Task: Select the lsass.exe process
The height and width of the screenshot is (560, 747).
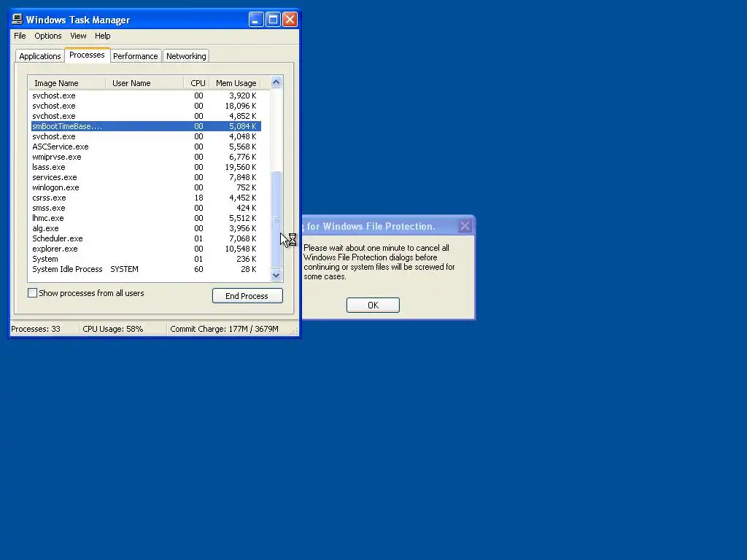Action: pos(146,167)
